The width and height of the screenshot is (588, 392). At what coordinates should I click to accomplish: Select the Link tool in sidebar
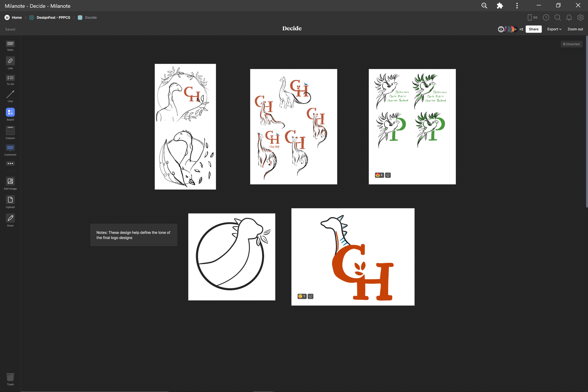click(10, 63)
